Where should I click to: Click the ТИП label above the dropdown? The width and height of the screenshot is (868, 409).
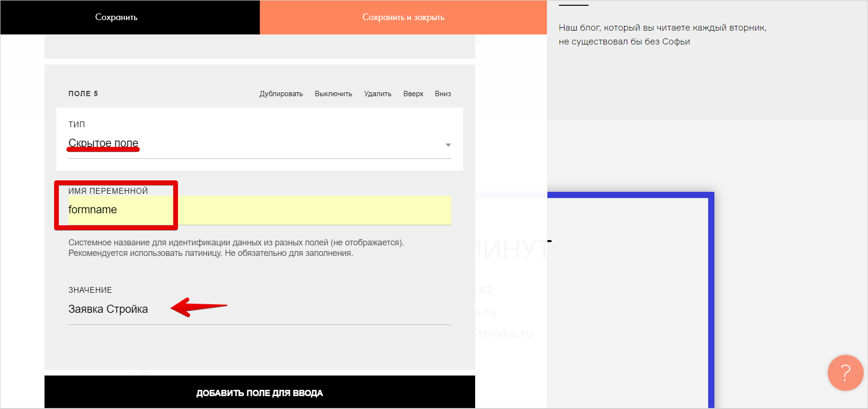point(77,124)
